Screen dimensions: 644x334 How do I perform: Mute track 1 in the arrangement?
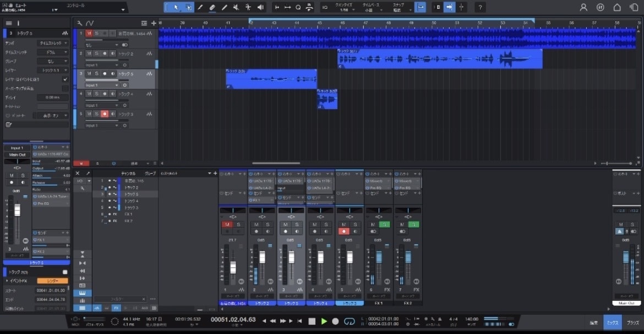coord(89,33)
